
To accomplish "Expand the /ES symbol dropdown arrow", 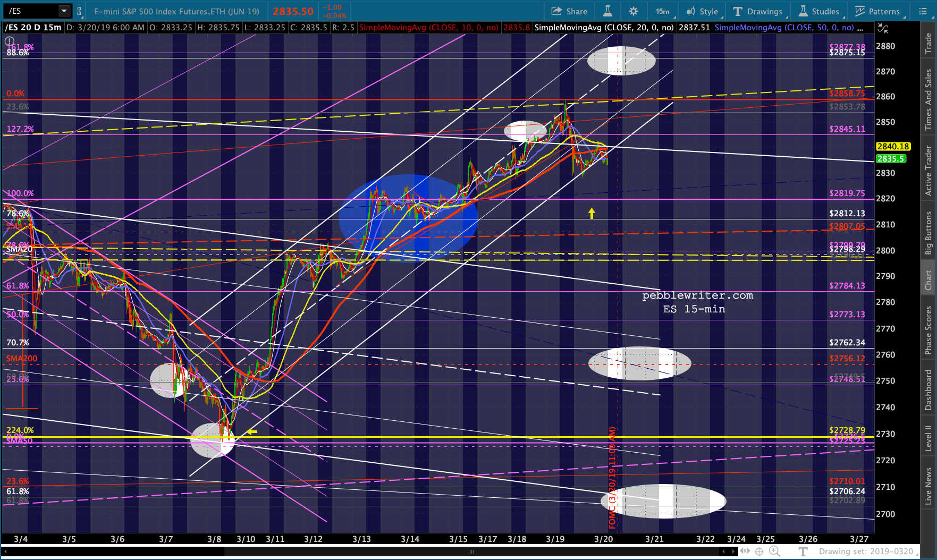I will pos(64,11).
